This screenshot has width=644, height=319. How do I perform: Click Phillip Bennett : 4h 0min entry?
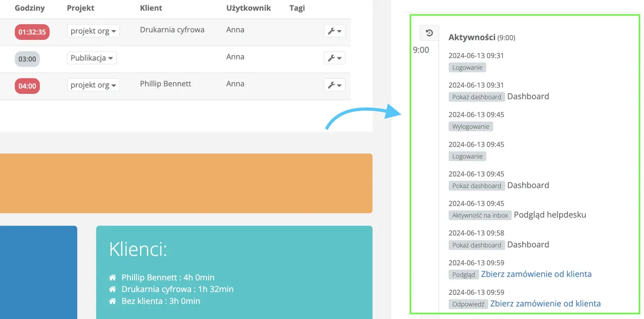[x=168, y=278]
